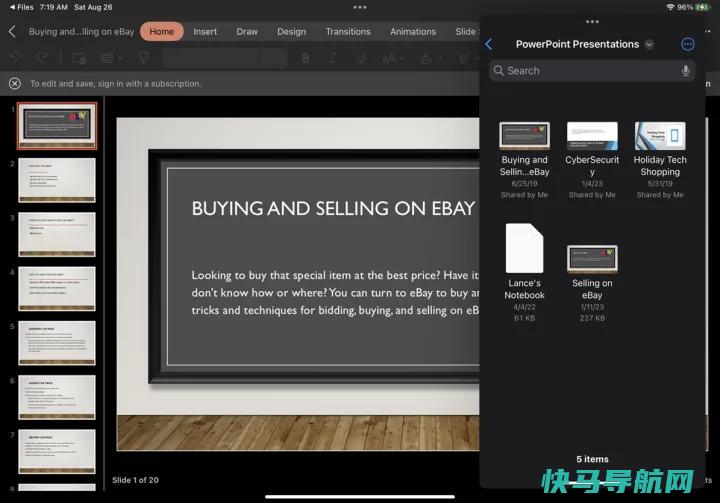Screen dimensions: 720x503
Task: Tap the Bold formatting icon
Action: (305, 58)
